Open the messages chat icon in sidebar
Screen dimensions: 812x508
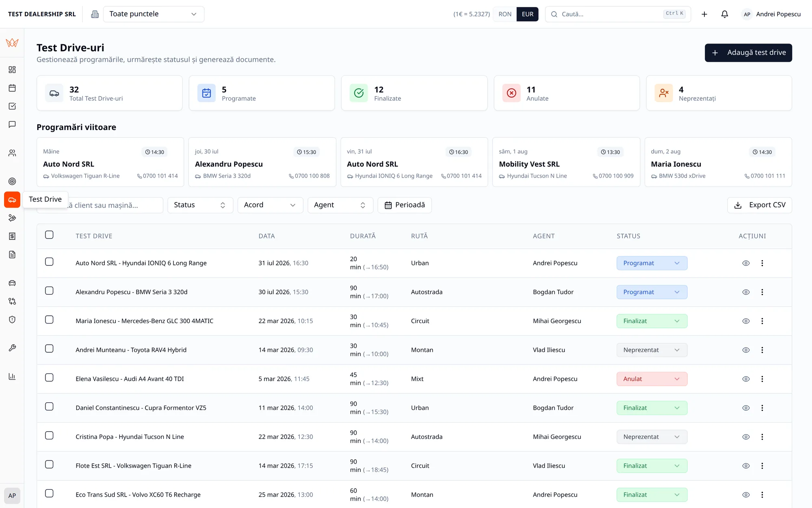click(x=12, y=124)
